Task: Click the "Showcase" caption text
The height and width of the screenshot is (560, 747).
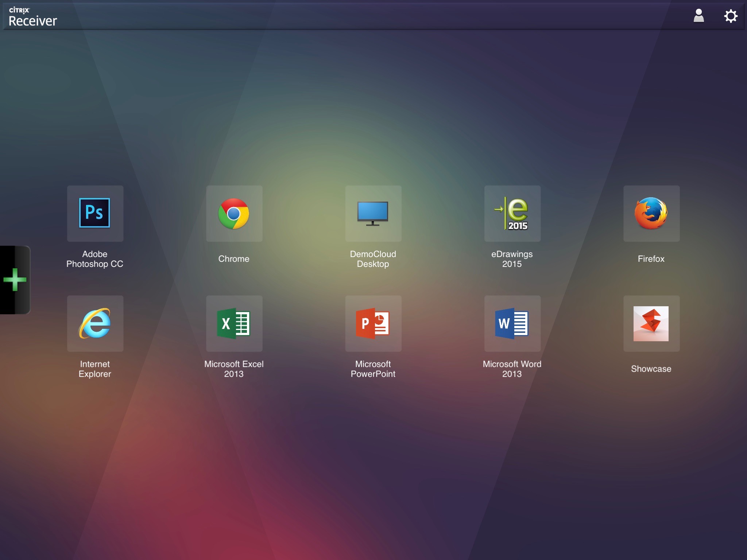Action: [x=651, y=369]
